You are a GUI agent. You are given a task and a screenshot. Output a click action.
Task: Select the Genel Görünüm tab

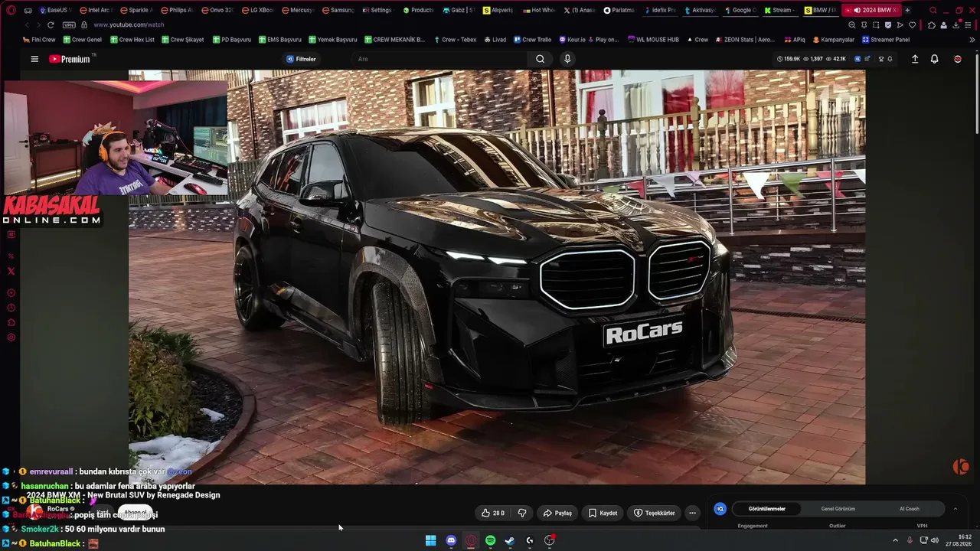(838, 509)
